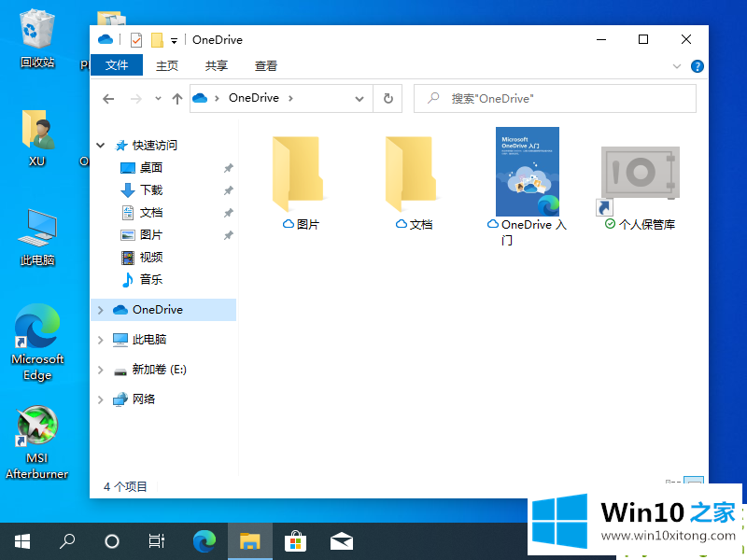The height and width of the screenshot is (560, 747).
Task: Expand the chevron after the OneDrive breadcrumb
Action: click(290, 98)
